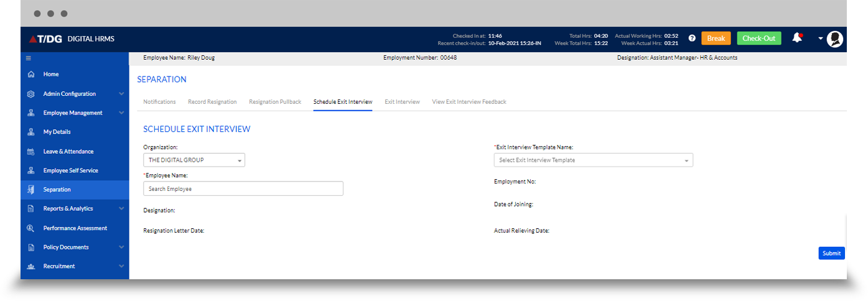
Task: Click the Leave & Attendance calendar icon
Action: click(x=31, y=152)
